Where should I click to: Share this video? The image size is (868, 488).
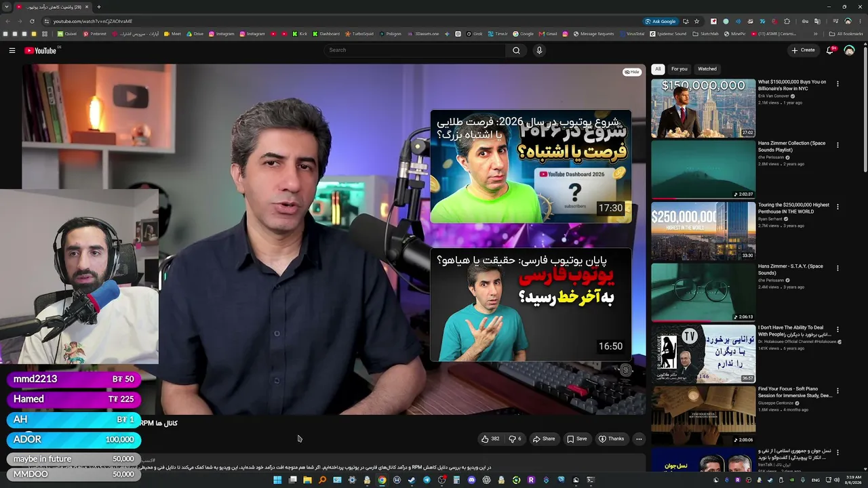pos(544,439)
